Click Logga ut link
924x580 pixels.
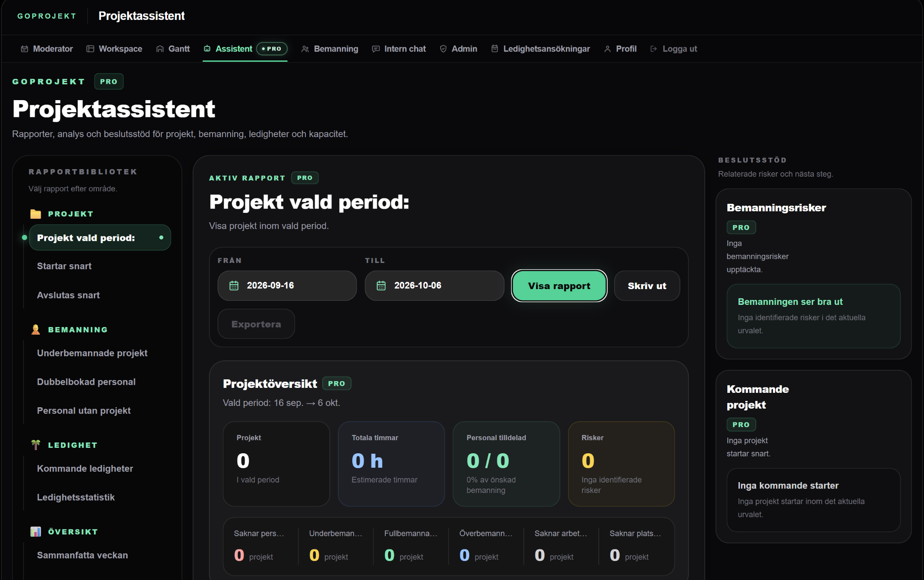click(674, 49)
